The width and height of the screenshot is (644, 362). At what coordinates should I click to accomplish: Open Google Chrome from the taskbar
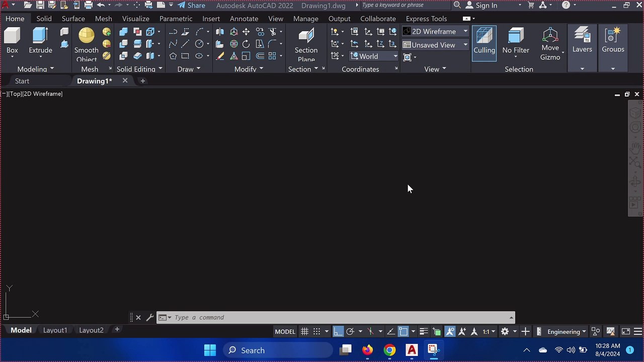point(390,350)
